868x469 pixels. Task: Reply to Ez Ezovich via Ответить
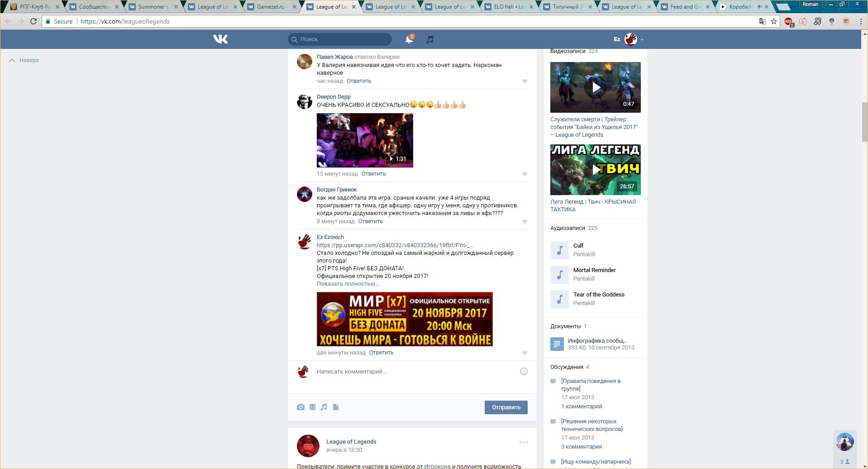381,353
